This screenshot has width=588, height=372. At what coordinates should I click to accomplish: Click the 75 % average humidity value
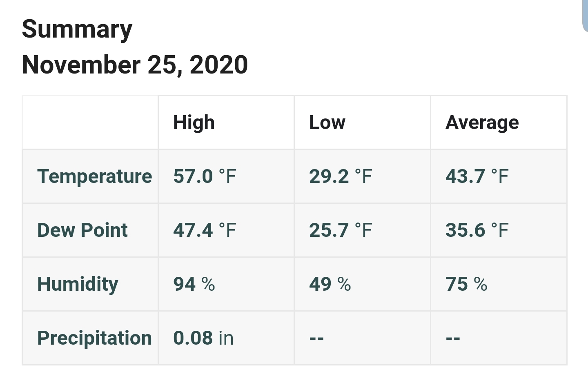click(466, 284)
